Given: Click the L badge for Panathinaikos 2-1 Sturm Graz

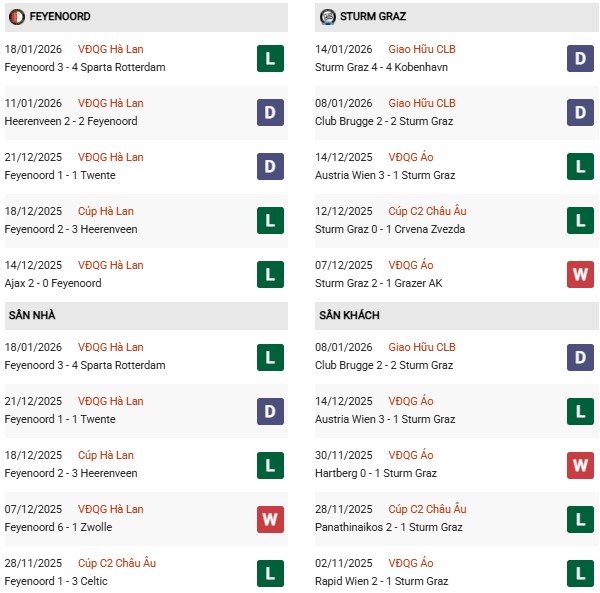Looking at the screenshot, I should pos(580,518).
